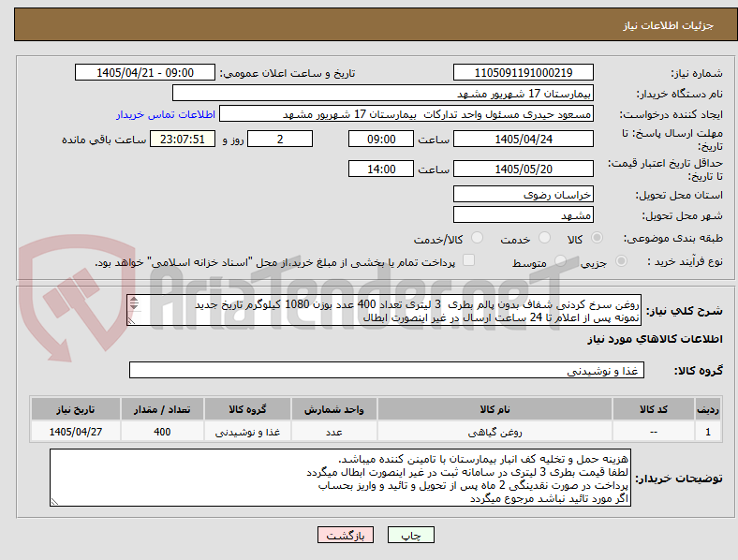
Task: Click the general description text area
Action: (384, 310)
